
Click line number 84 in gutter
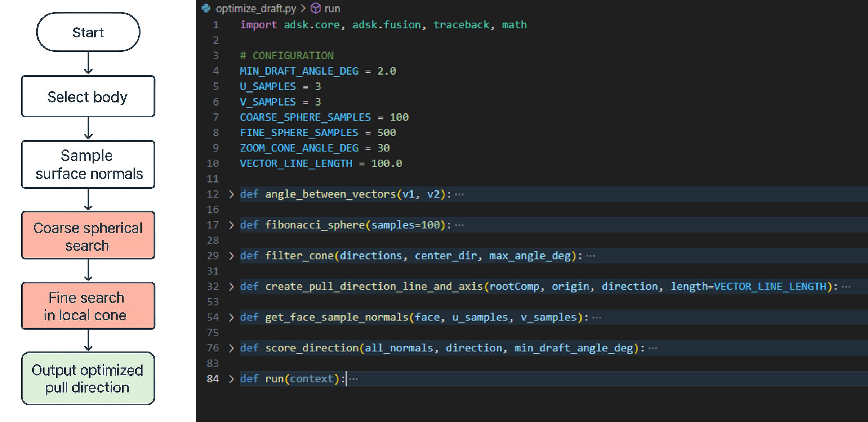pyautogui.click(x=213, y=379)
